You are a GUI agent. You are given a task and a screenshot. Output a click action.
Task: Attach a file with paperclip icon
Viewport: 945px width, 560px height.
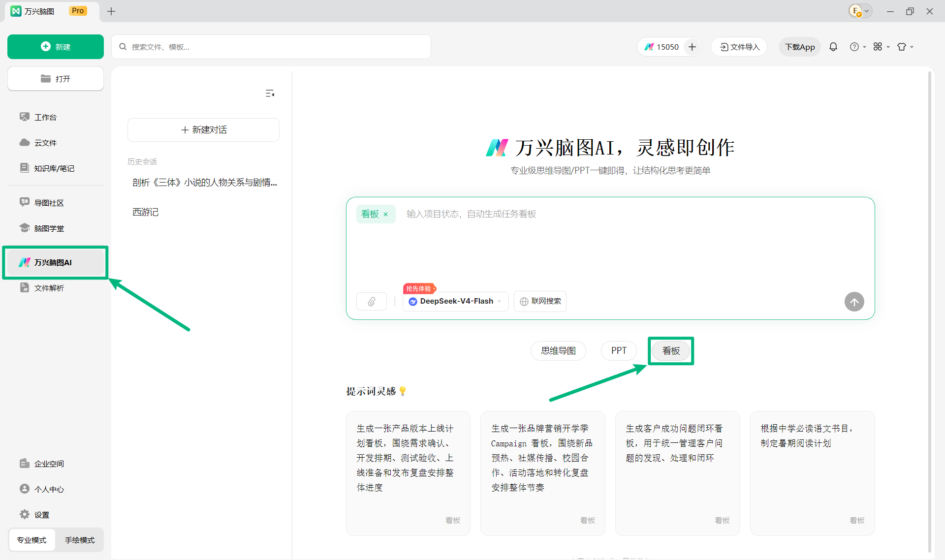(372, 301)
